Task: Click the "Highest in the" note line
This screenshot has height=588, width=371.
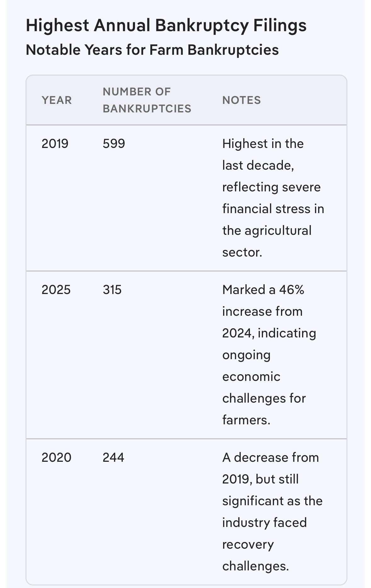Action: coord(263,144)
